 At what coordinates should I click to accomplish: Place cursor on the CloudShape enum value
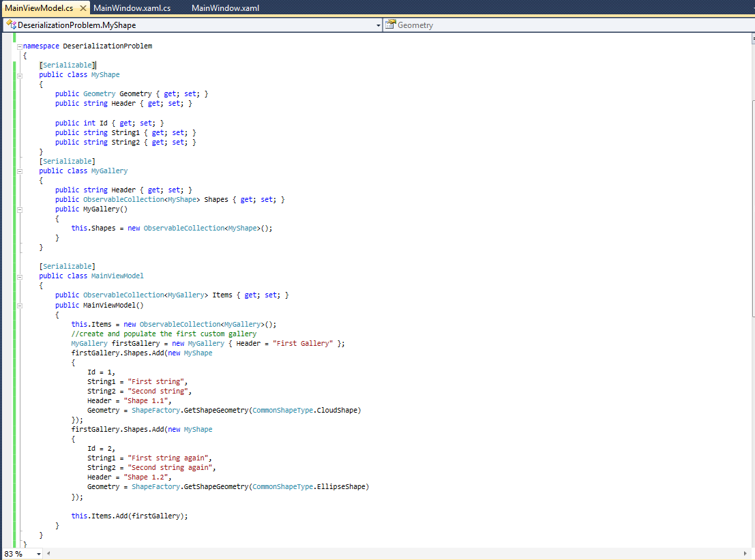[x=338, y=411]
